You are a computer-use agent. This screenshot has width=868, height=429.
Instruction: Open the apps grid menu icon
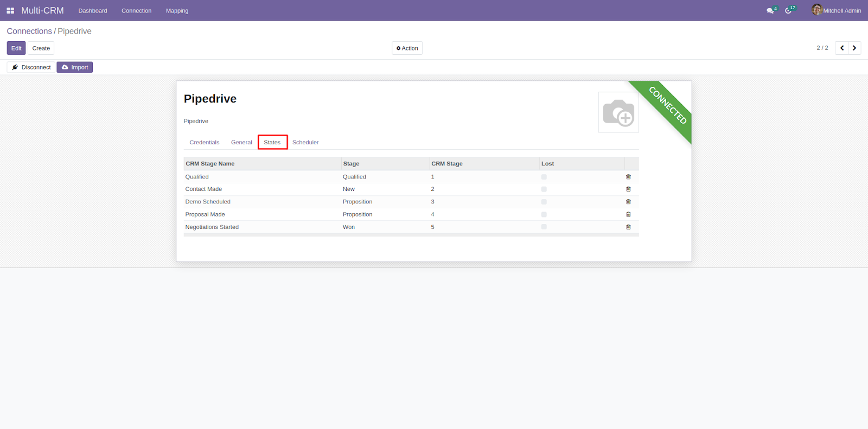pyautogui.click(x=10, y=11)
